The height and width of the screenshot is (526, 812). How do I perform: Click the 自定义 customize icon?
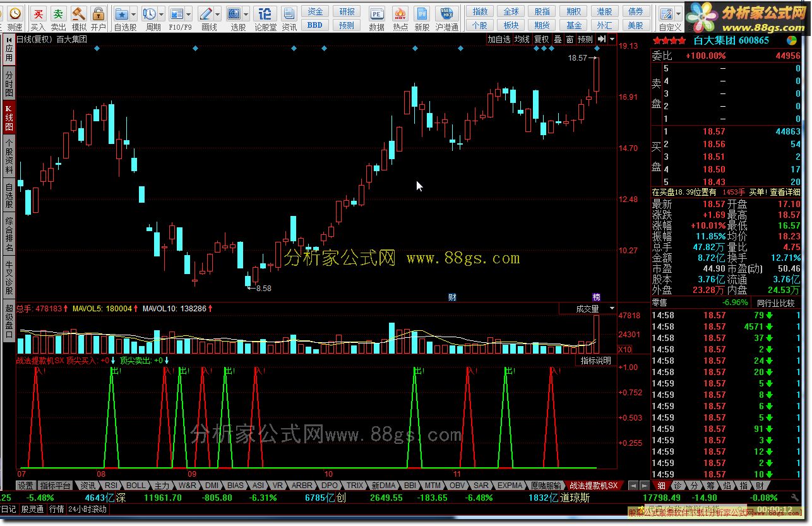click(x=666, y=13)
